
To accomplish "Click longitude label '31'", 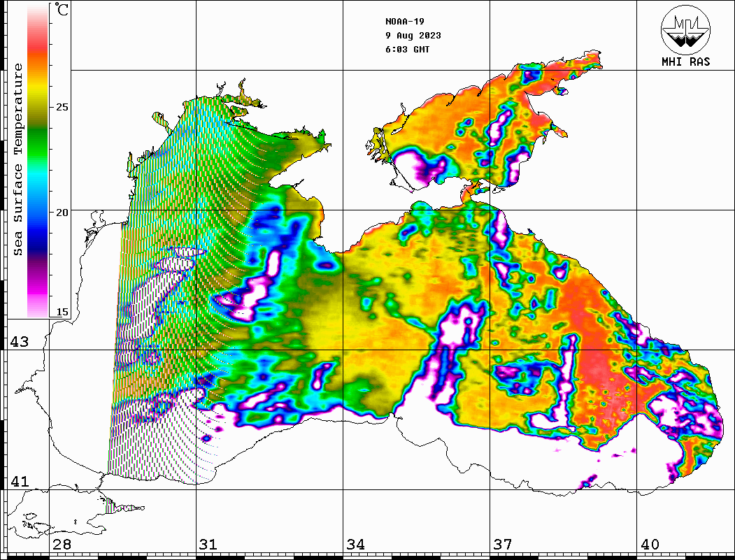I will [x=208, y=544].
